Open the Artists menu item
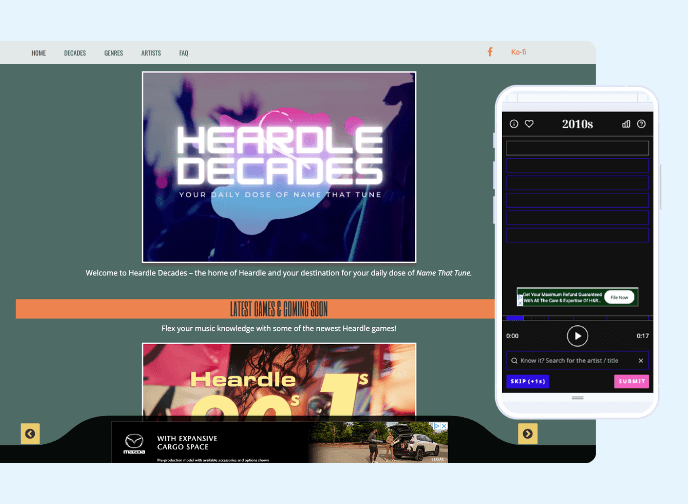This screenshot has width=688, height=504. click(151, 53)
